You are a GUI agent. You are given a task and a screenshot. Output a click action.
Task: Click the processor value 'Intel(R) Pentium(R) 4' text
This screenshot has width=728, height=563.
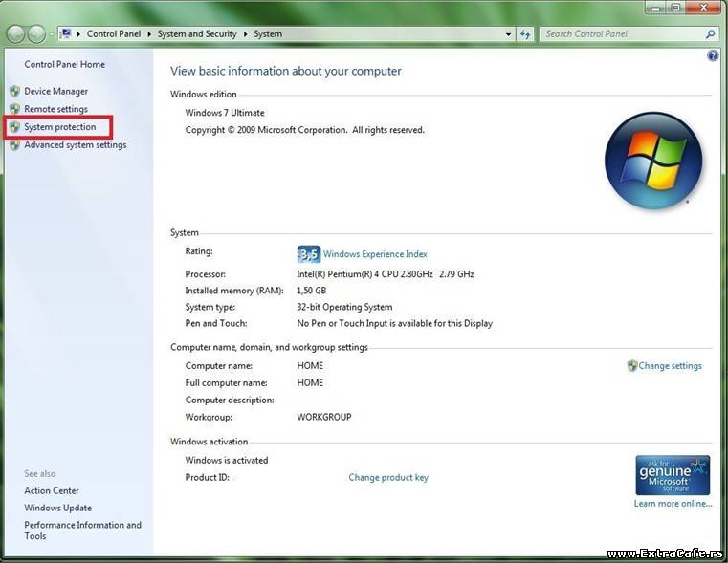pos(386,274)
